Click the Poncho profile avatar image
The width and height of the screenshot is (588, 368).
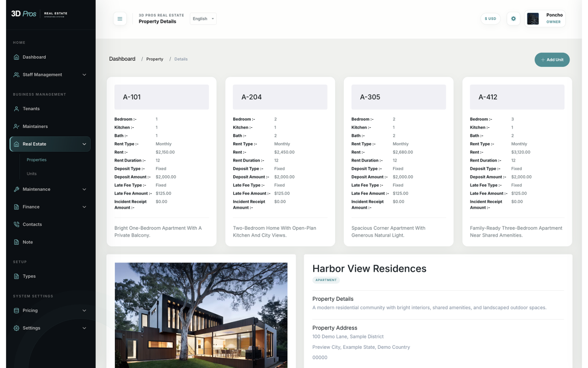pos(533,19)
